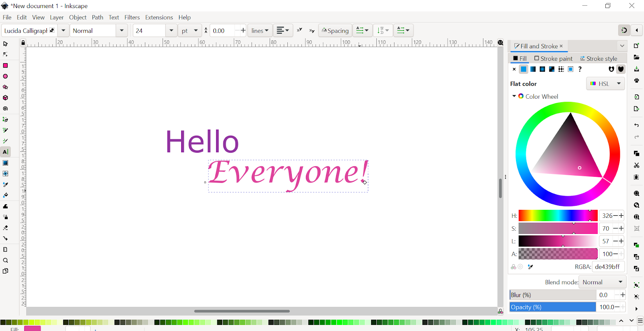
Task: Toggle snapping in top-right corner
Action: [624, 30]
